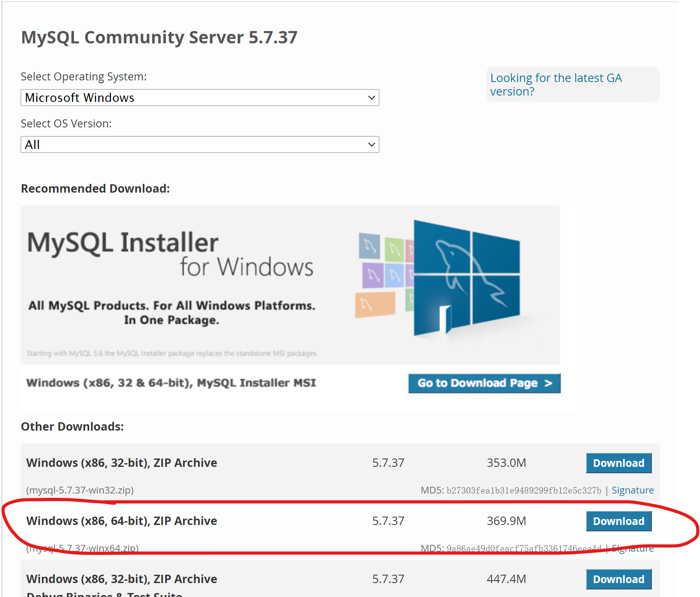Image resolution: width=700 pixels, height=597 pixels.
Task: Click the 'Select OS Version:' label
Action: pos(66,123)
